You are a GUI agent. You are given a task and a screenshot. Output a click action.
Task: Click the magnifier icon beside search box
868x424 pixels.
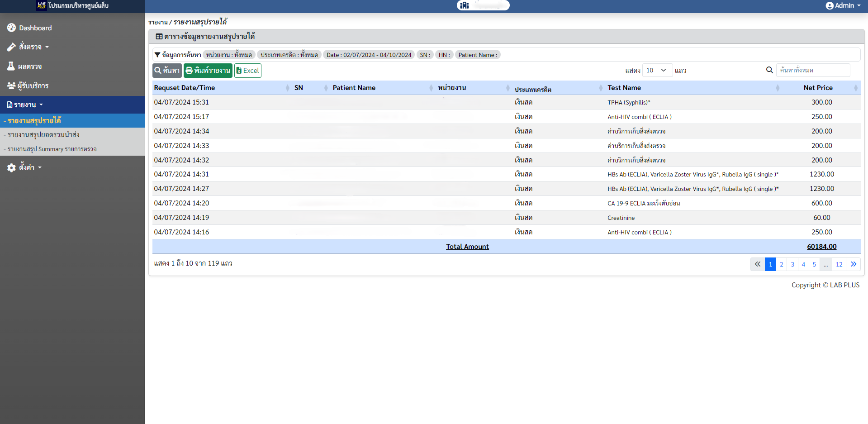pos(769,70)
